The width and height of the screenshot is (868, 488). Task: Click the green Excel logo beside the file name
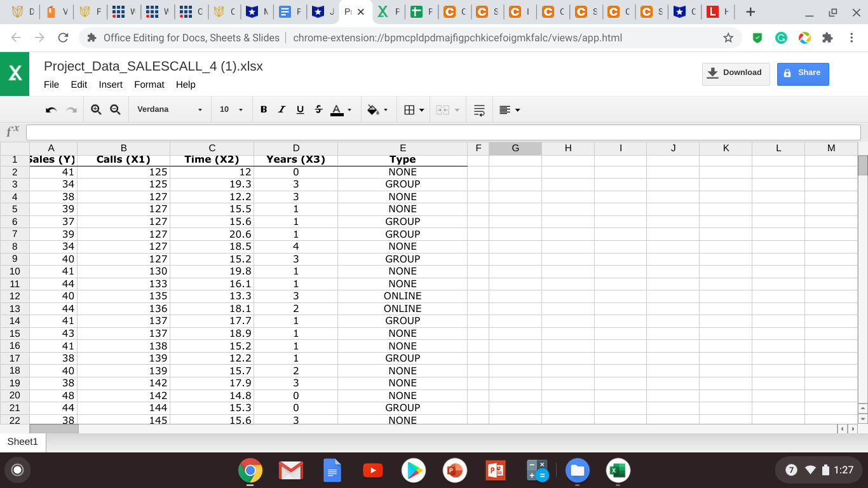(x=15, y=73)
